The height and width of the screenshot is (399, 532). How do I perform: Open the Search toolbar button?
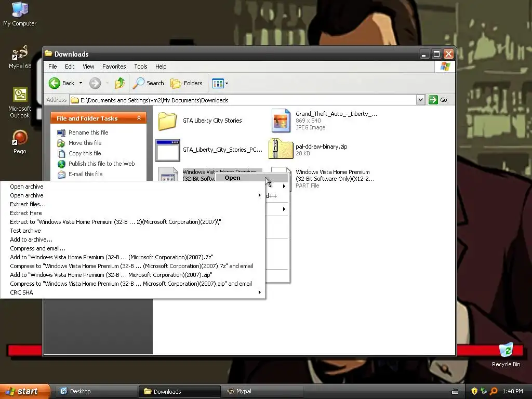tap(148, 83)
